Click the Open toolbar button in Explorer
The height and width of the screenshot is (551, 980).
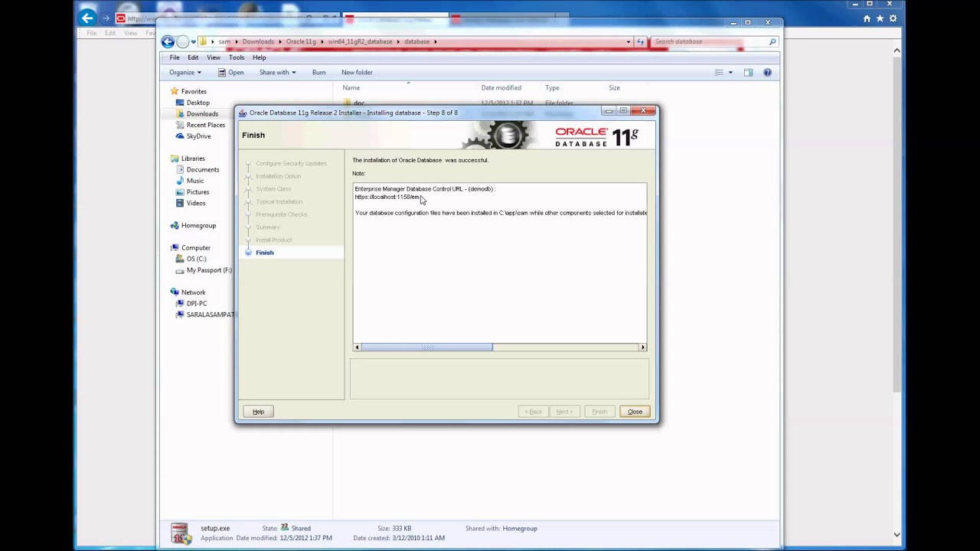230,73
